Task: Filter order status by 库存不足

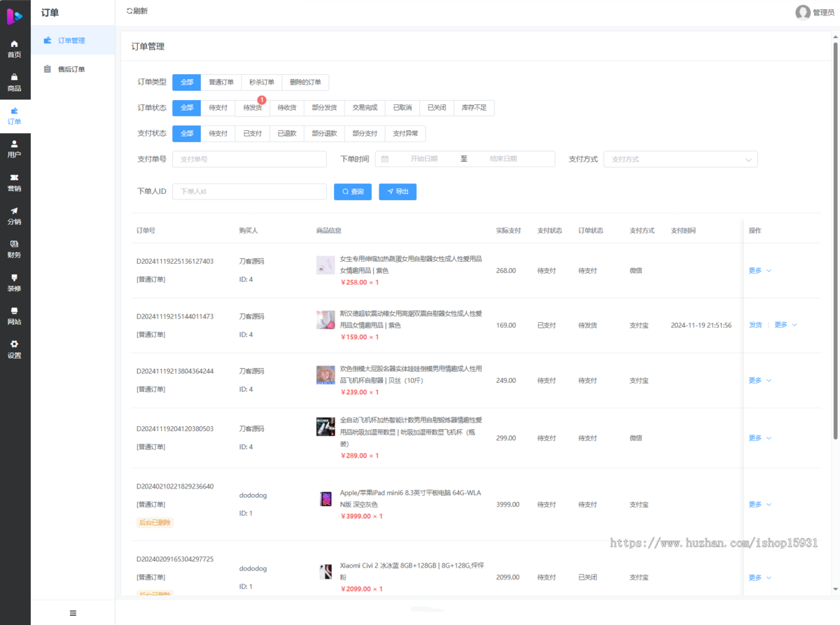Action: click(x=474, y=108)
